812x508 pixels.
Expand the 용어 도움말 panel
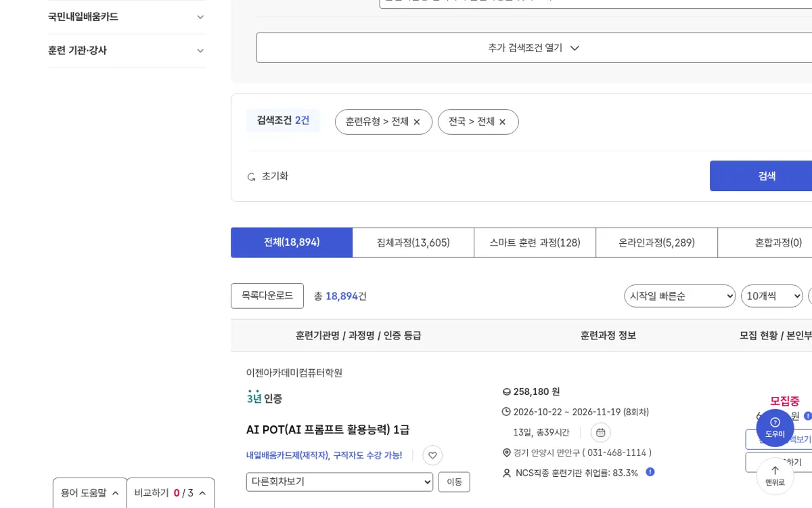(90, 493)
